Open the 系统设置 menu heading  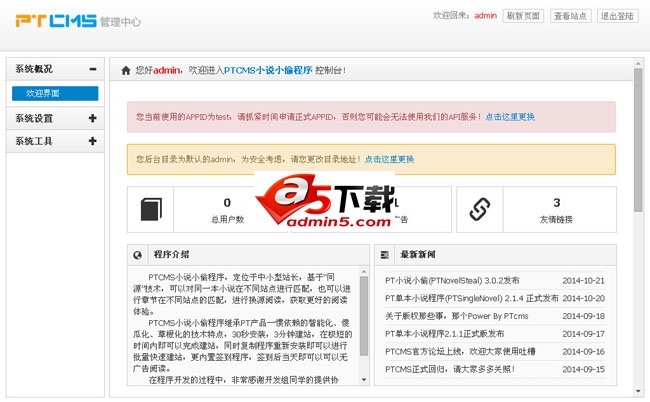pyautogui.click(x=34, y=119)
